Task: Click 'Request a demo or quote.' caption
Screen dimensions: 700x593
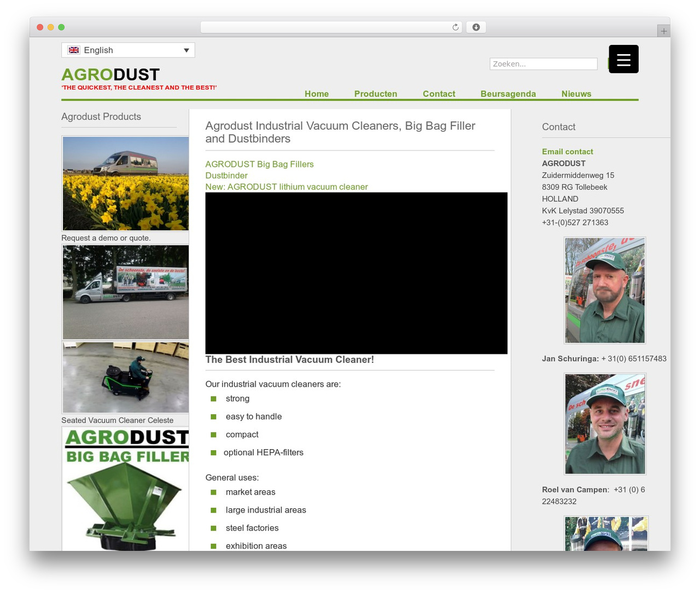Action: point(106,238)
